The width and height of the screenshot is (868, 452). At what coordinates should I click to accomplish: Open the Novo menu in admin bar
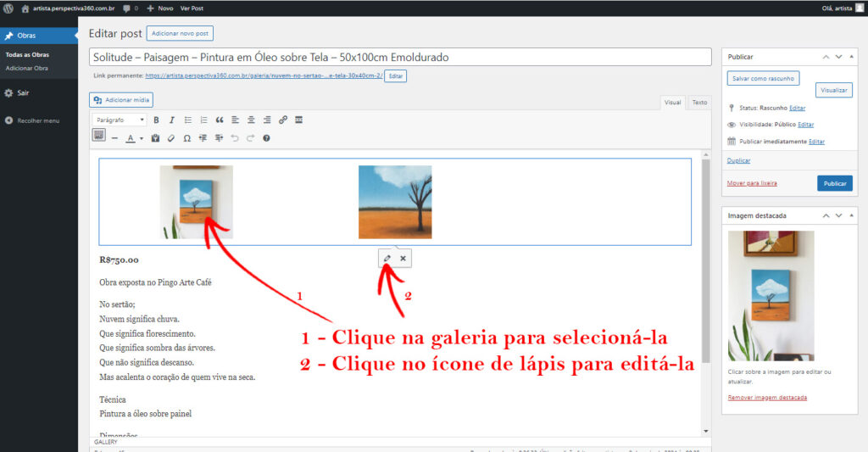pyautogui.click(x=160, y=8)
